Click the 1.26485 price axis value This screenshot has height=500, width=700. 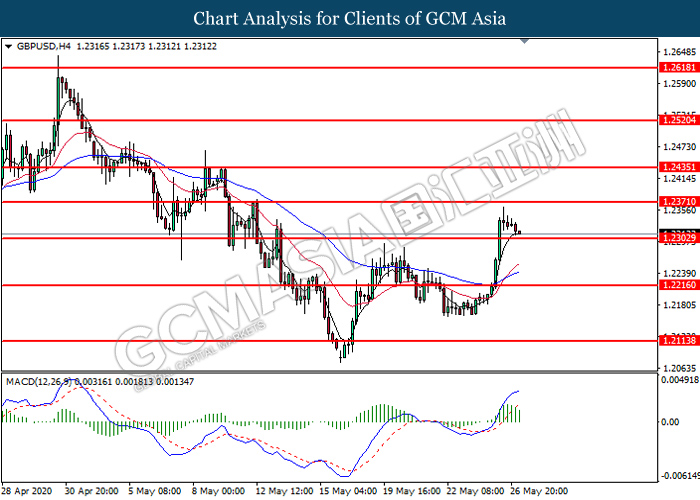point(679,52)
